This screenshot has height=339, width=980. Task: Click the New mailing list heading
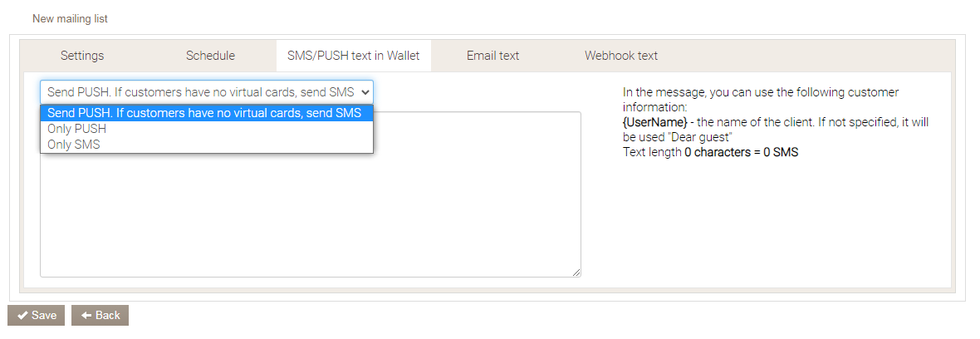70,18
